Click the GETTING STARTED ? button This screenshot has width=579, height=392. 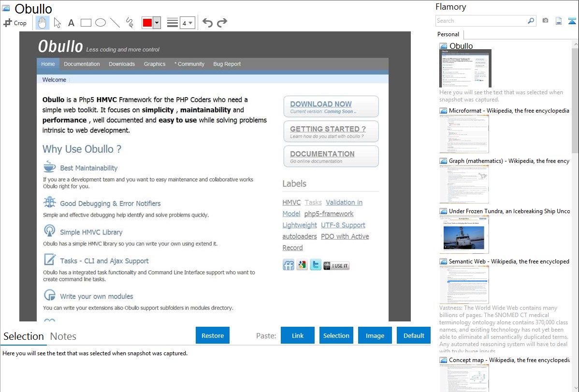331,131
